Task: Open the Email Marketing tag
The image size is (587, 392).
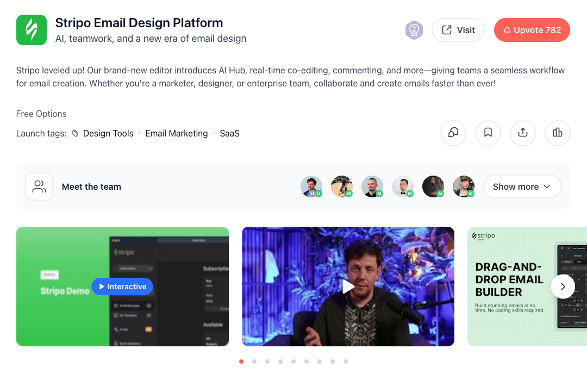Action: click(x=177, y=133)
